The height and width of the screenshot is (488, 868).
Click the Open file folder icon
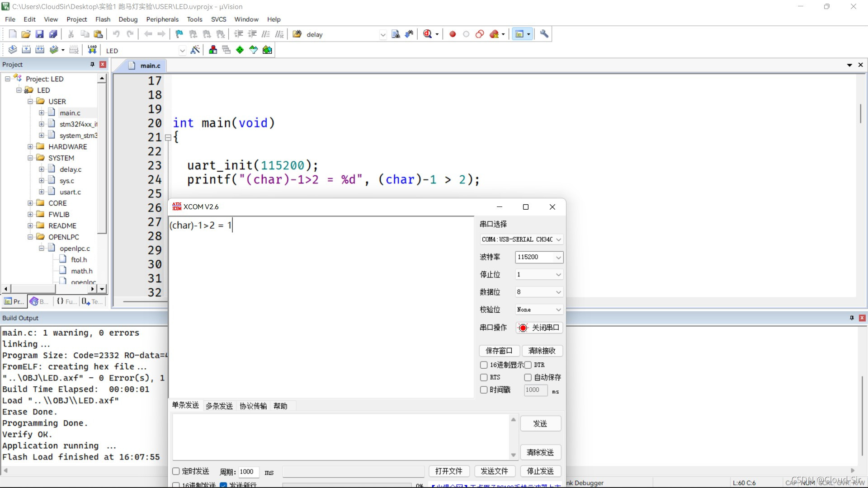pos(26,34)
